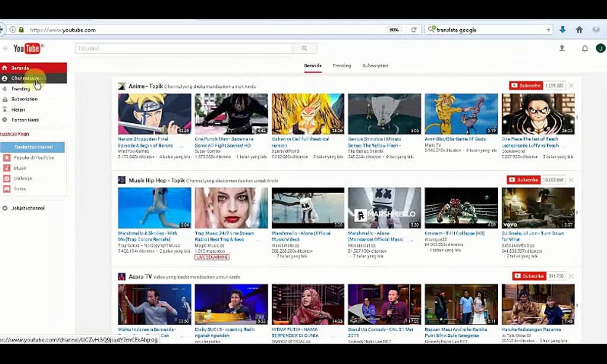Click the Beranda home icon in sidebar
The height and width of the screenshot is (364, 607).
(5, 68)
